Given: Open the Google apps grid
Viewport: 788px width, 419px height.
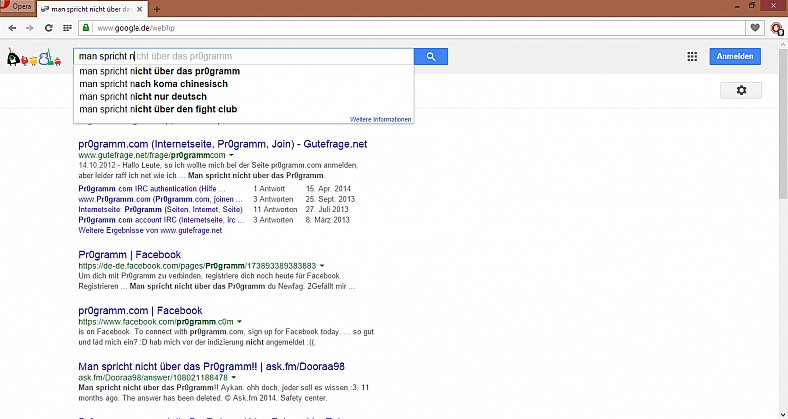Looking at the screenshot, I should (692, 56).
